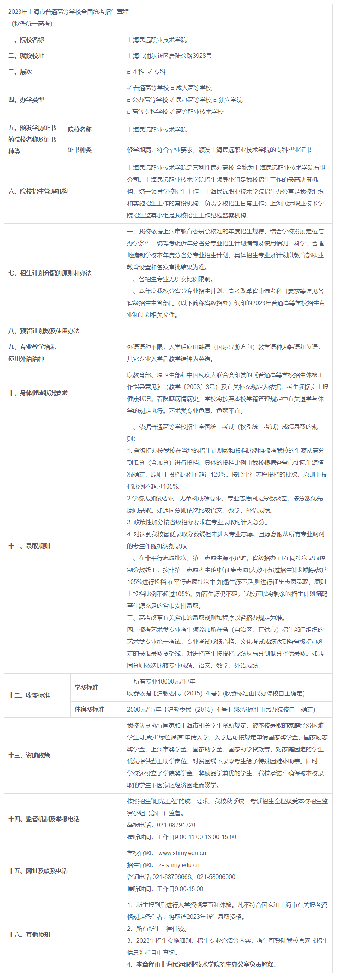Click the title 2023年上海市普通高等学校全国统考招生章程

[x=69, y=12]
